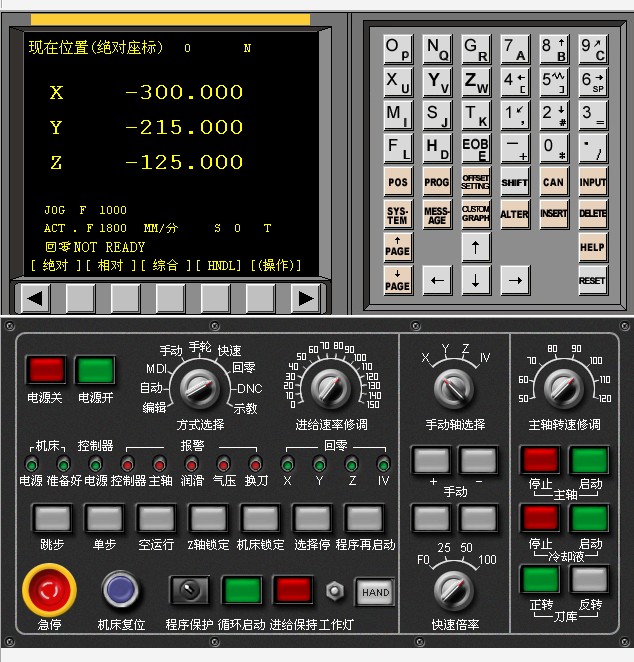Click the right arrow softkey below screen
This screenshot has width=634, height=662.
pyautogui.click(x=305, y=298)
